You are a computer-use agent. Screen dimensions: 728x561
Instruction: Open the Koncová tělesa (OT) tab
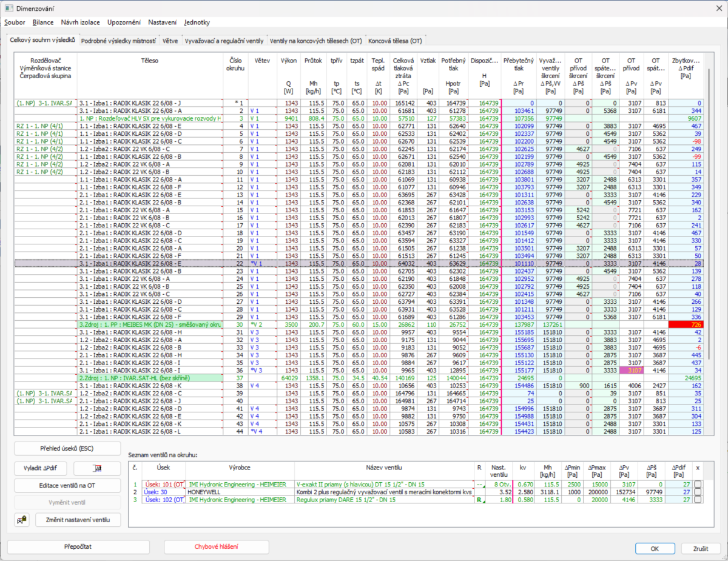395,41
